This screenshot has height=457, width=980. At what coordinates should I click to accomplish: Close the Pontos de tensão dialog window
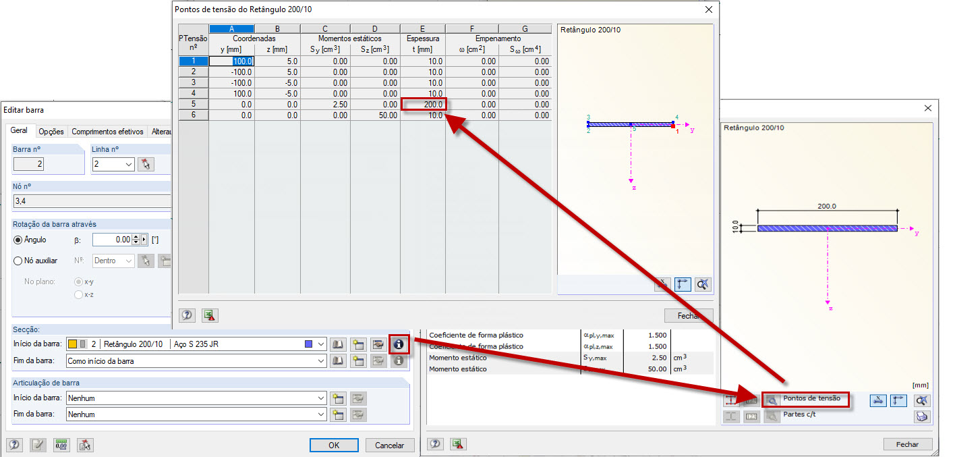click(708, 9)
